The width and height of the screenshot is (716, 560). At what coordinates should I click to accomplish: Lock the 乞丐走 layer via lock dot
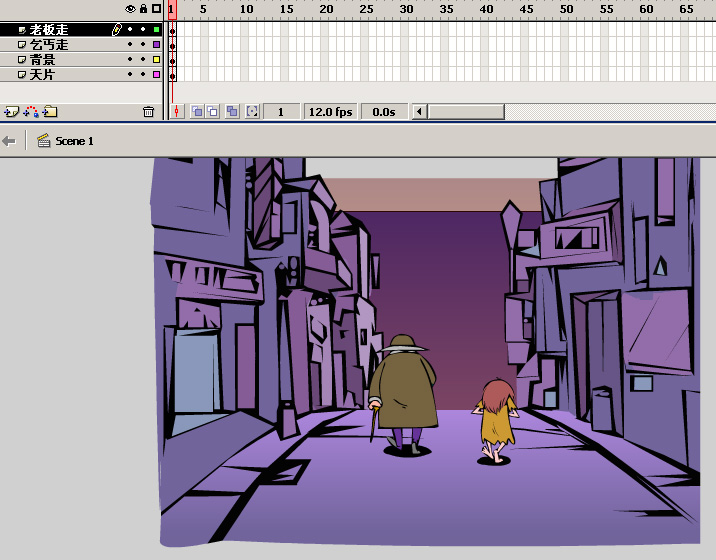[x=143, y=44]
